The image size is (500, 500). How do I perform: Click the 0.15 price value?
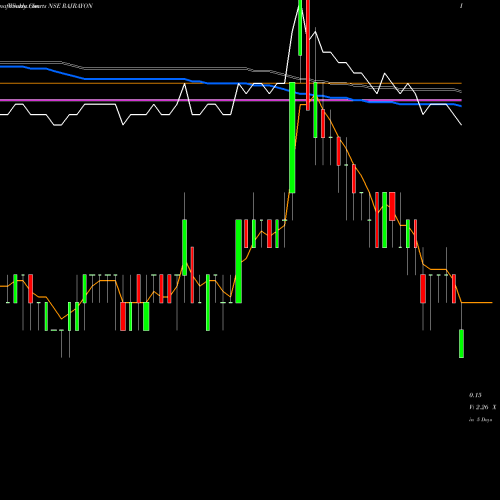click(475, 395)
